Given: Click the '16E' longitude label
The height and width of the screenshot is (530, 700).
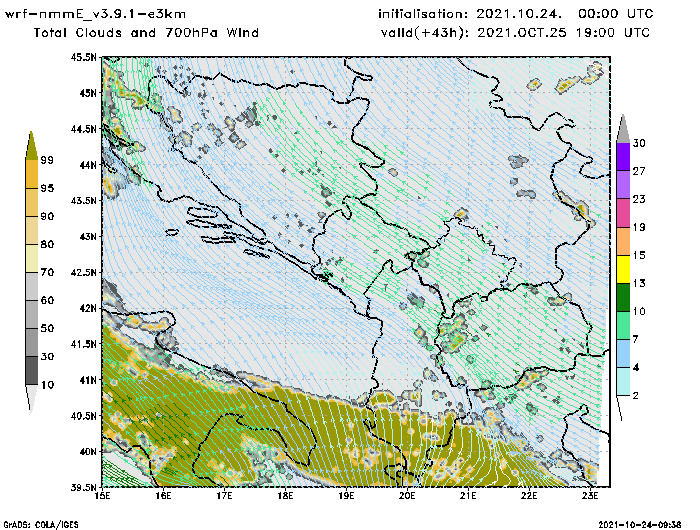Looking at the screenshot, I should click(x=163, y=496).
